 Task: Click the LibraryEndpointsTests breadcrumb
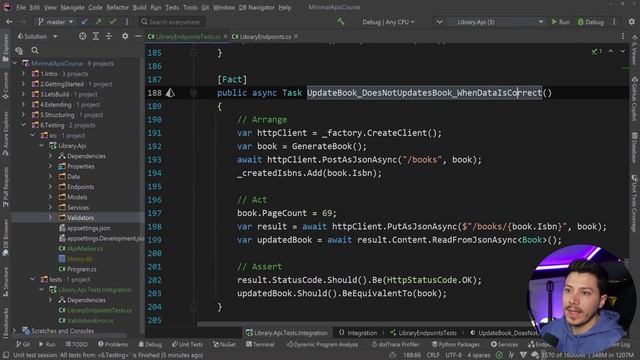click(x=423, y=333)
